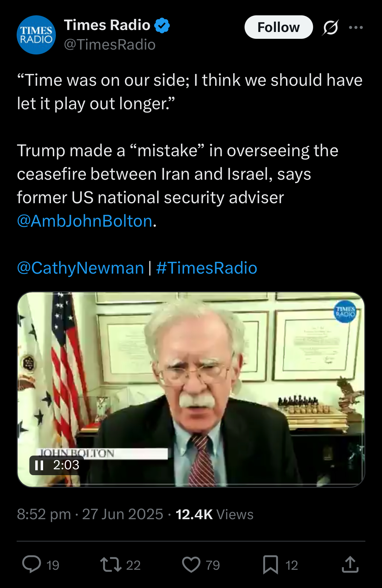Click the Times Radio watermark in the video
The width and height of the screenshot is (382, 588).
click(x=345, y=311)
